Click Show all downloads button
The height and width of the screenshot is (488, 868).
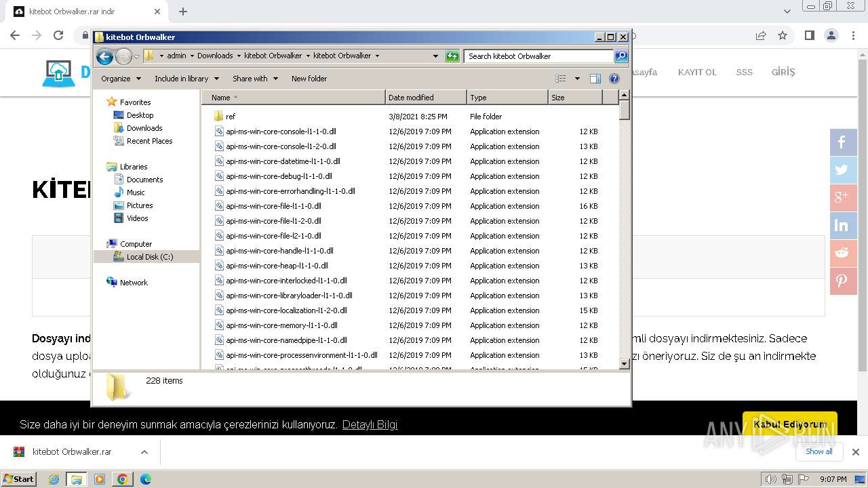tap(819, 451)
